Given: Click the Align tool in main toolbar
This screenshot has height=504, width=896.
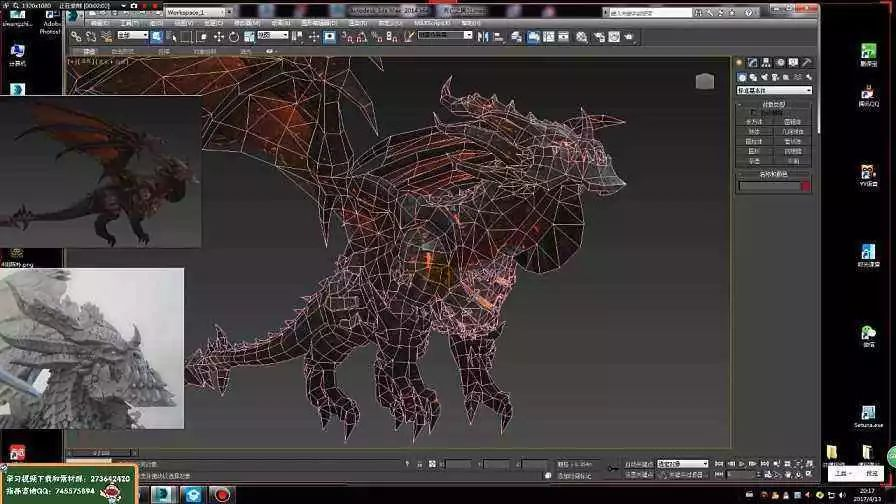Looking at the screenshot, I should (x=498, y=37).
